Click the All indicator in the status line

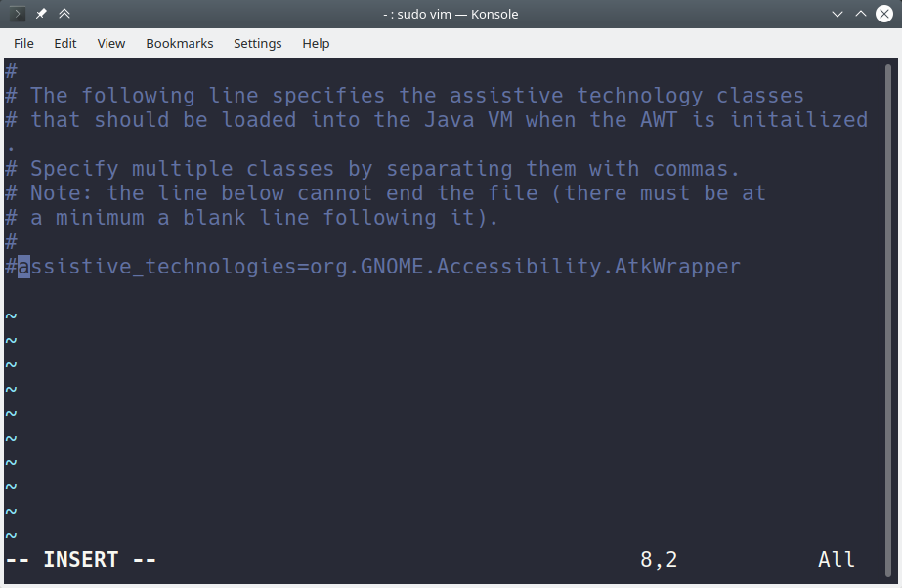[837, 559]
